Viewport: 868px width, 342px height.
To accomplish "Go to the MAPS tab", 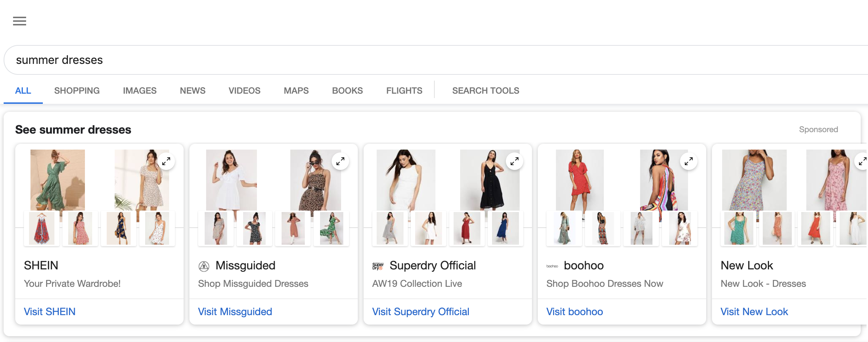I will click(296, 90).
